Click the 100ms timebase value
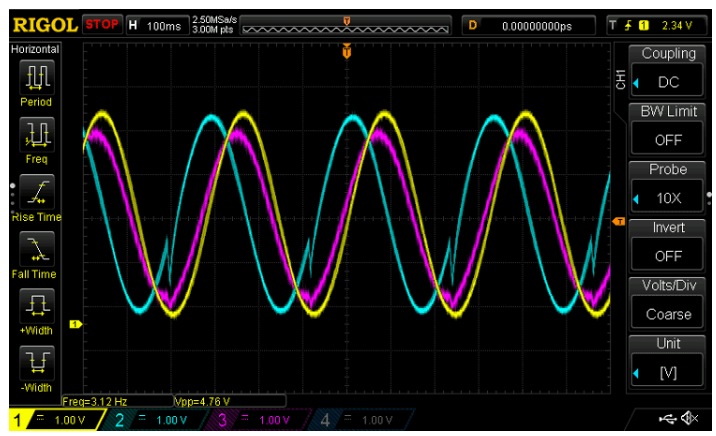Image resolution: width=716 pixels, height=436 pixels. pos(163,26)
